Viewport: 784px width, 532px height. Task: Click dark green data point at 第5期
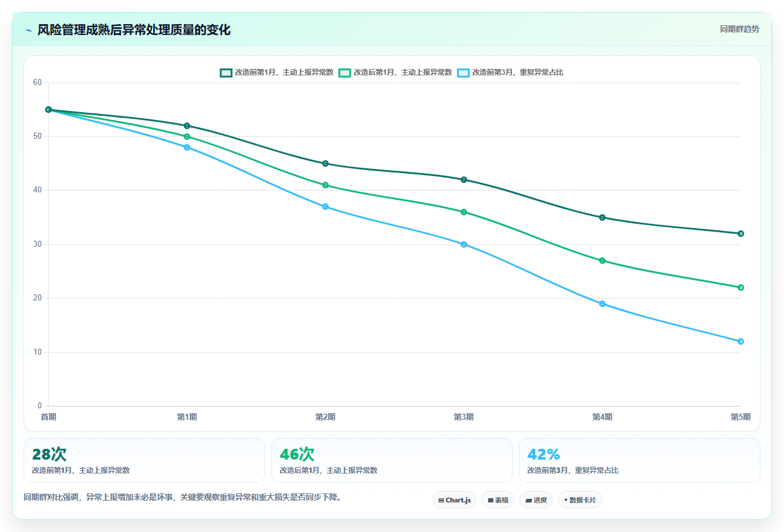(x=741, y=233)
